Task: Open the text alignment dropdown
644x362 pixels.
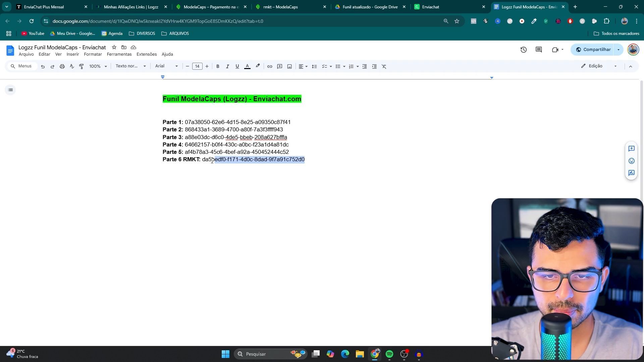Action: [x=303, y=66]
